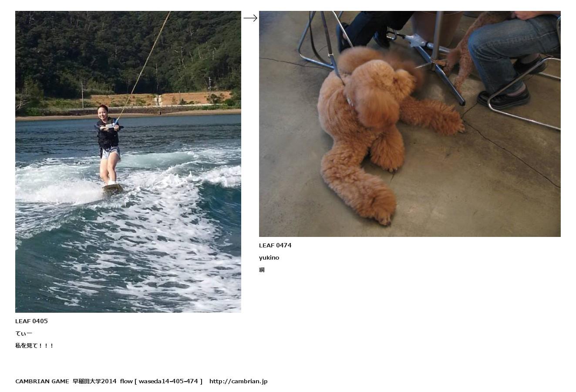This screenshot has width=576, height=392.
Task: Select the author name てぃー
Action: click(x=24, y=333)
